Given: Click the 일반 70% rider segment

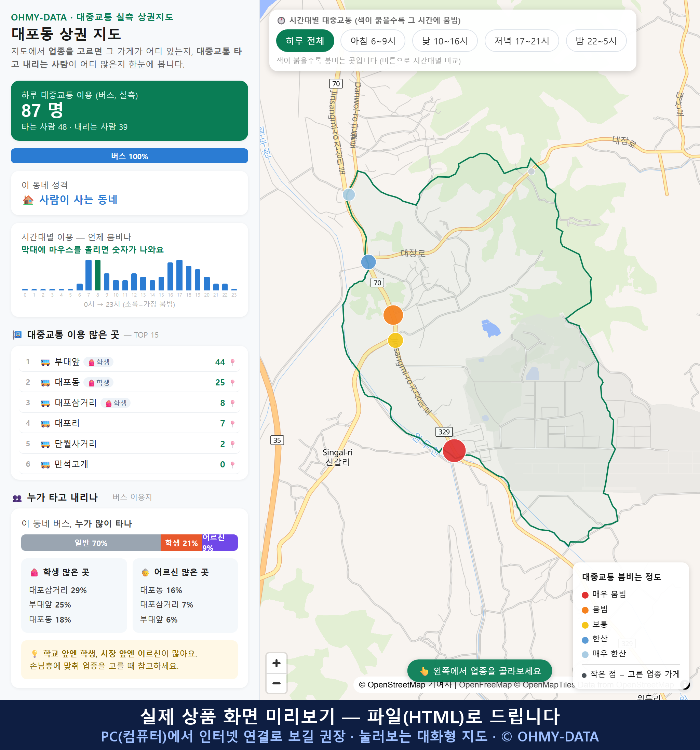Looking at the screenshot, I should (91, 543).
